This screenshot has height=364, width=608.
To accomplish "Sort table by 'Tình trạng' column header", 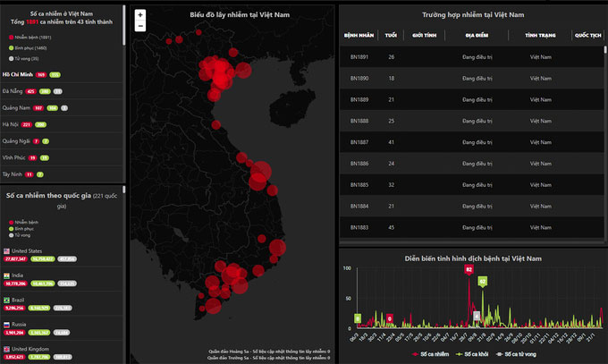I will tap(539, 35).
